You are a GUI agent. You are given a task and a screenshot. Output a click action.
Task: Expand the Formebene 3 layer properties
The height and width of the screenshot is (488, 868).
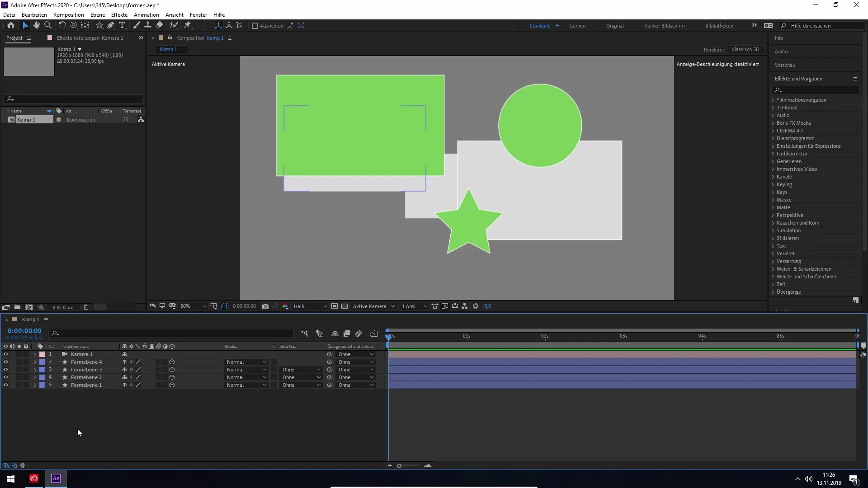pyautogui.click(x=35, y=370)
